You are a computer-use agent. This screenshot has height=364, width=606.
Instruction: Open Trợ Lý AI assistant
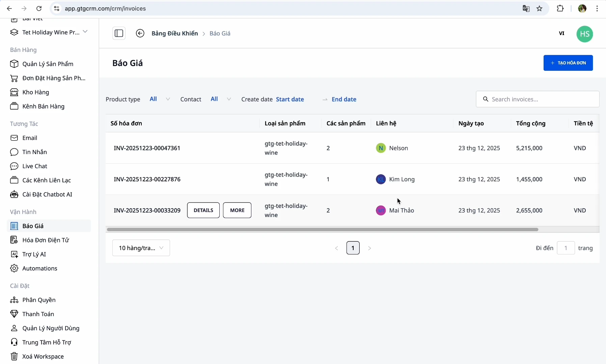click(34, 254)
